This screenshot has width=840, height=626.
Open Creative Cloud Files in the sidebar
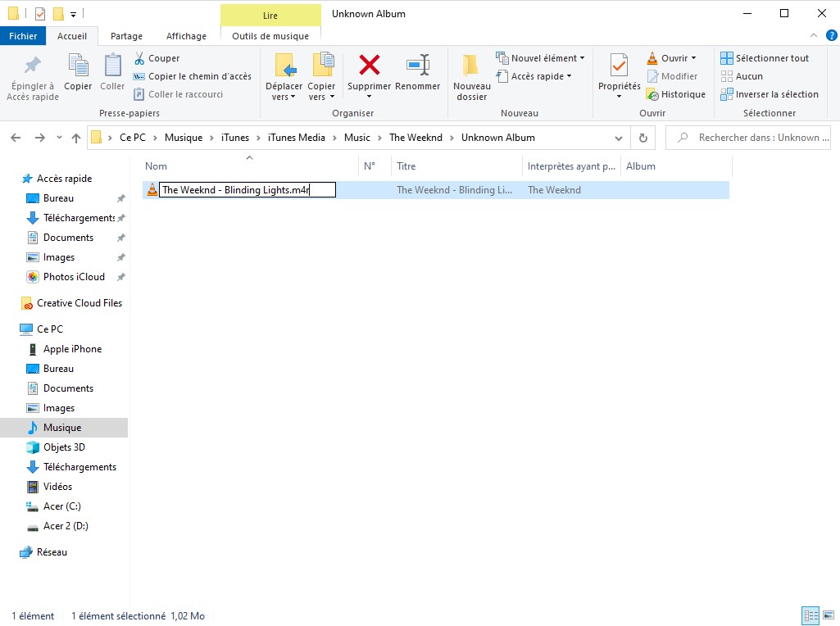point(79,303)
